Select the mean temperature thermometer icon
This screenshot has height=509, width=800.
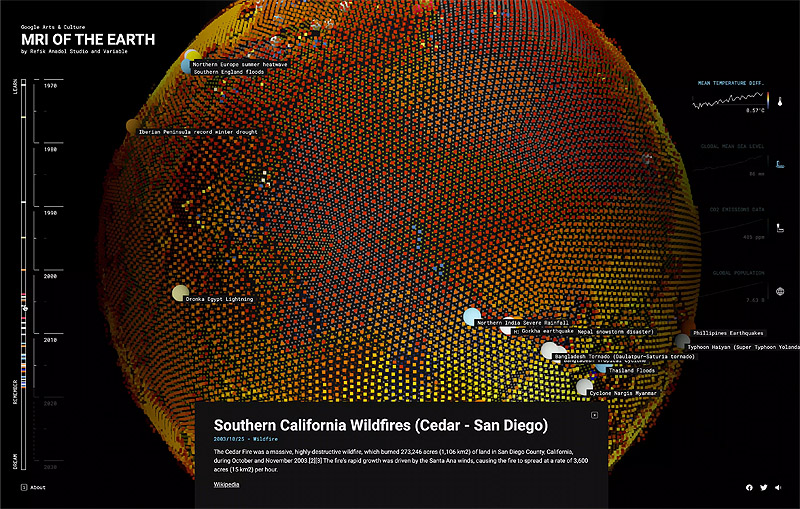pos(777,100)
